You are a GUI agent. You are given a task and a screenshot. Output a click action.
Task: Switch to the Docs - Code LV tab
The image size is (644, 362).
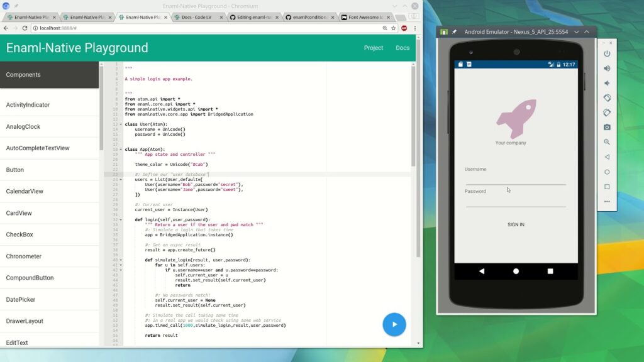click(x=198, y=17)
